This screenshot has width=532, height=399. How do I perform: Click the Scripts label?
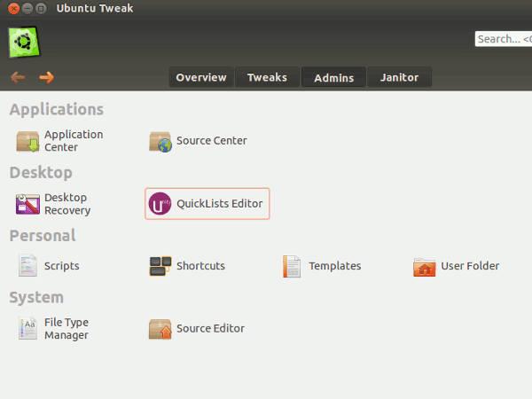[x=62, y=266]
